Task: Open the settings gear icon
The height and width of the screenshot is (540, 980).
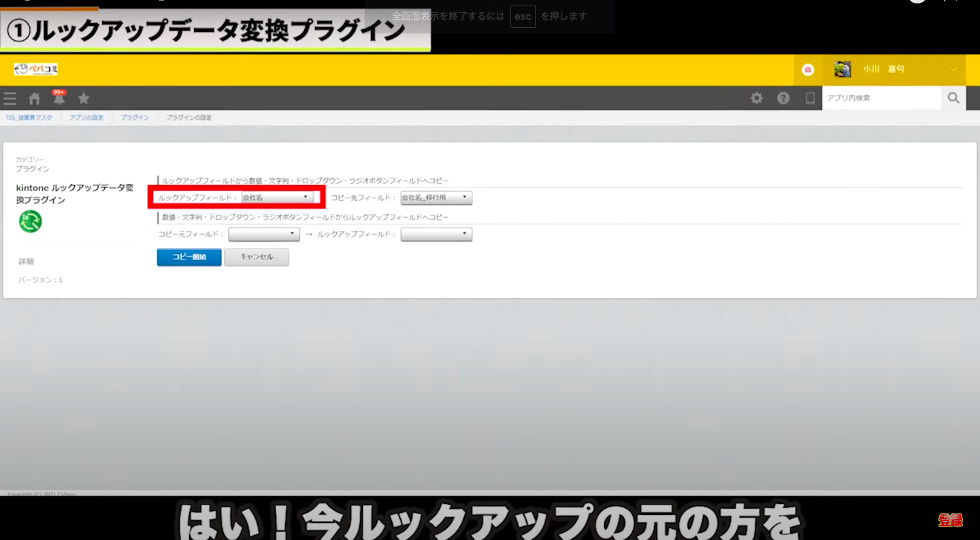Action: 756,98
